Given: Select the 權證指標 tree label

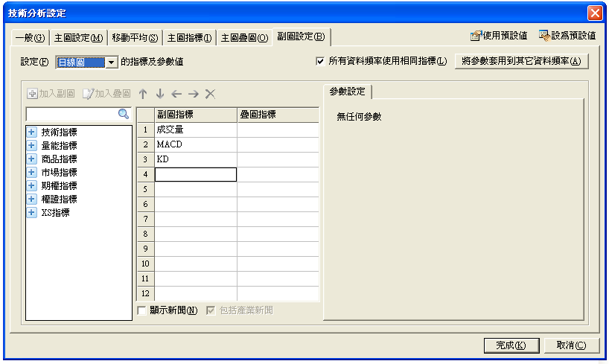Looking at the screenshot, I should [x=60, y=199].
